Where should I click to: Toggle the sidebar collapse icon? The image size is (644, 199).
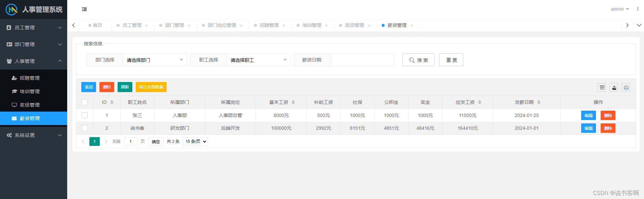pos(84,9)
